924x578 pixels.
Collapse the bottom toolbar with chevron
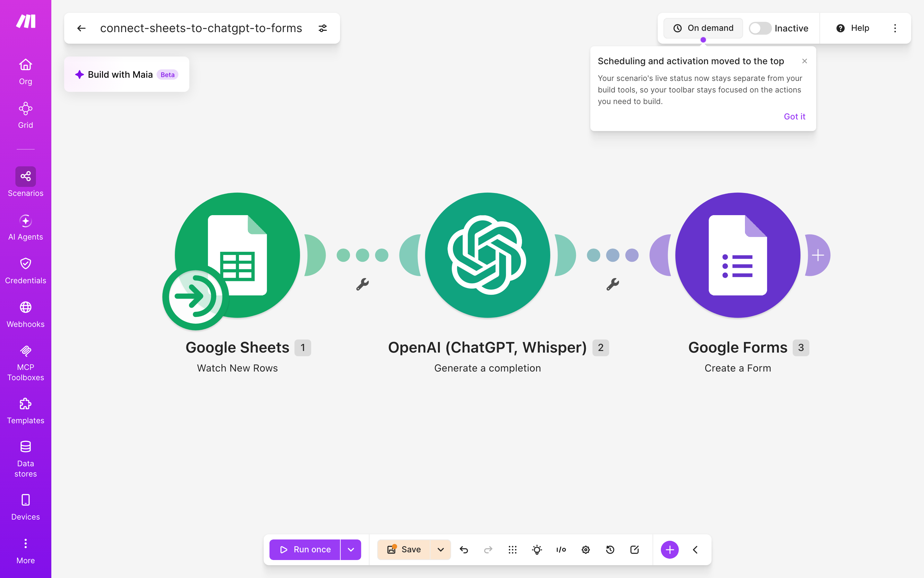click(695, 550)
